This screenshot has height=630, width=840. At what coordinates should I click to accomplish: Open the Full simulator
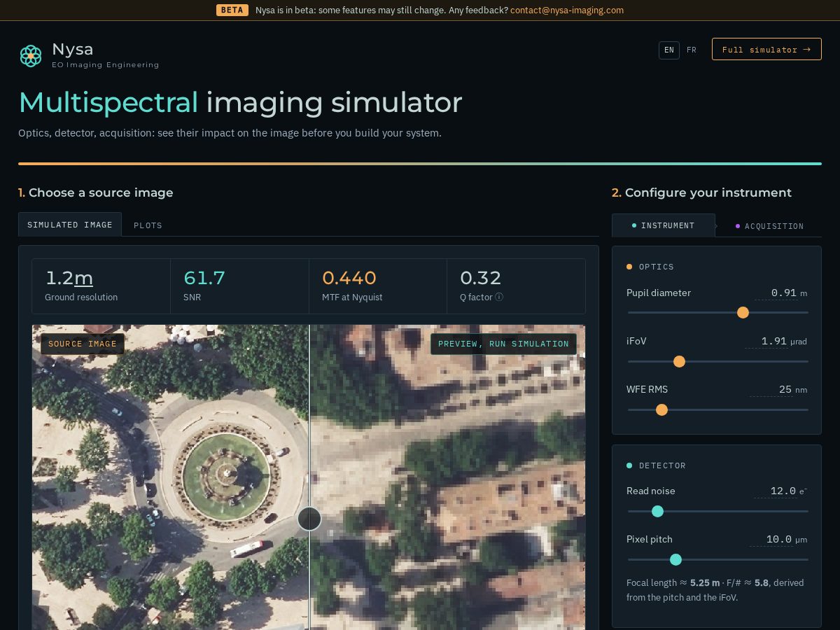point(766,49)
